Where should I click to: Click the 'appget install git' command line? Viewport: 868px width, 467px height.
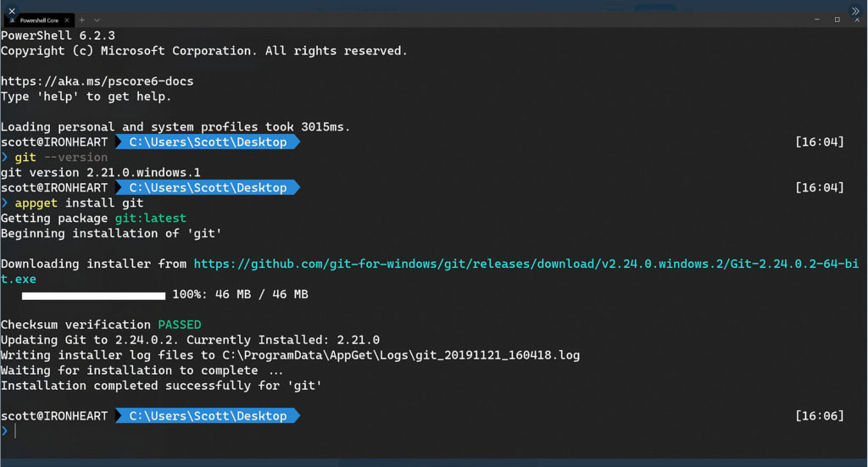[79, 203]
